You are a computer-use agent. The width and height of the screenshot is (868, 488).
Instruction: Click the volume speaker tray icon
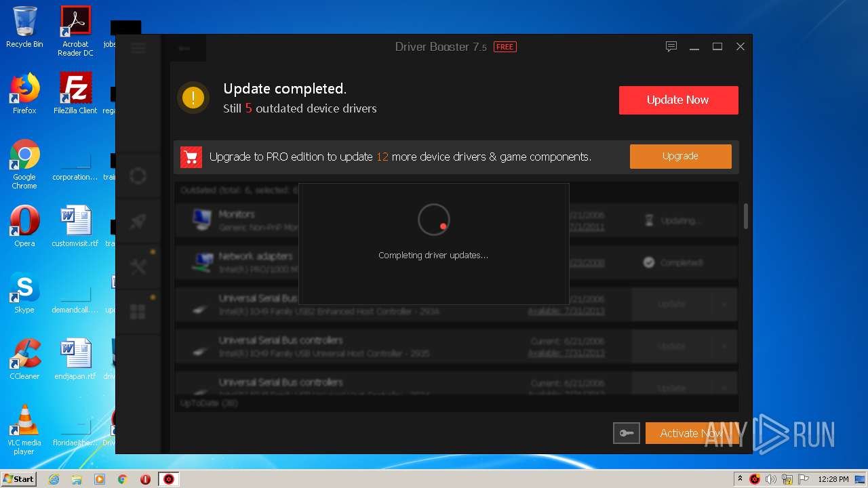pyautogui.click(x=770, y=479)
